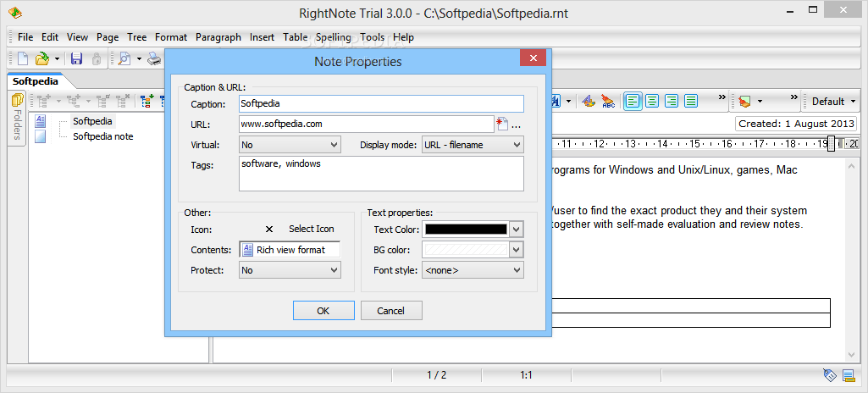Screen dimensions: 868x393
Task: Expand the Text Color dropdown arrow
Action: pyautogui.click(x=517, y=230)
